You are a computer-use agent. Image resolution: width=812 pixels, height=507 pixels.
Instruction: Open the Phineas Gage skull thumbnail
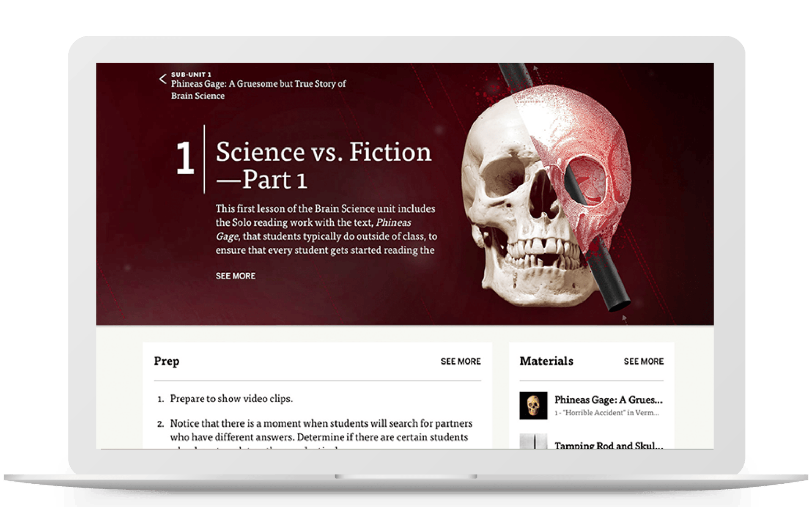(533, 406)
